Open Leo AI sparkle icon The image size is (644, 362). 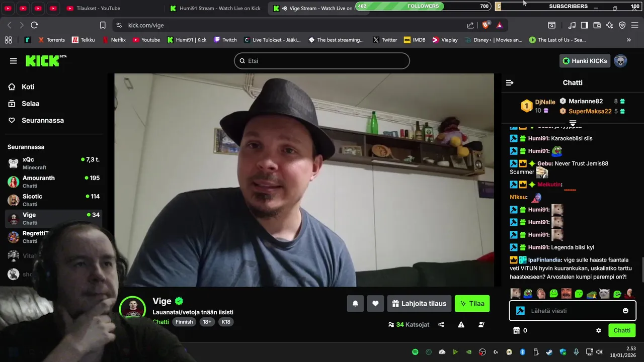[x=610, y=25]
